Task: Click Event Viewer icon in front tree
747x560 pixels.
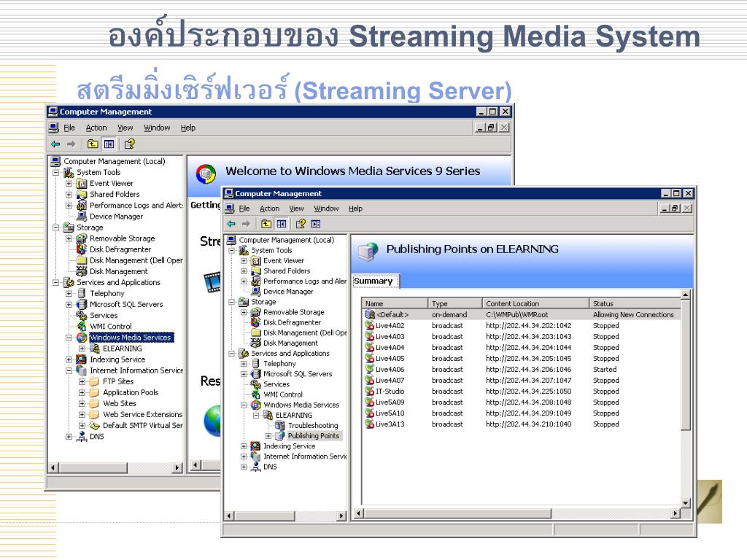Action: click(x=256, y=260)
